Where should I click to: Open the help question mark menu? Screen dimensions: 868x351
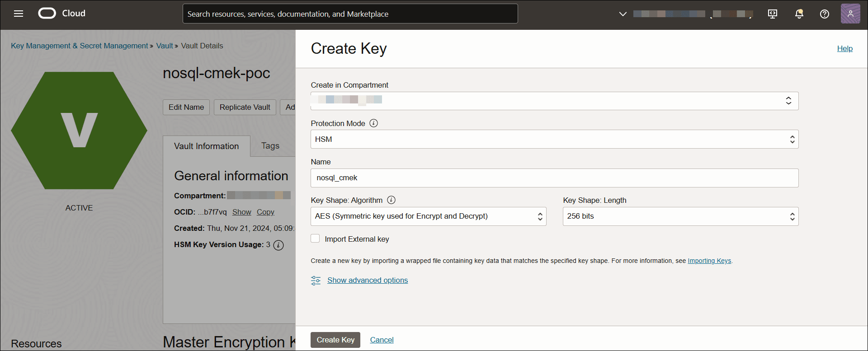[x=824, y=14]
